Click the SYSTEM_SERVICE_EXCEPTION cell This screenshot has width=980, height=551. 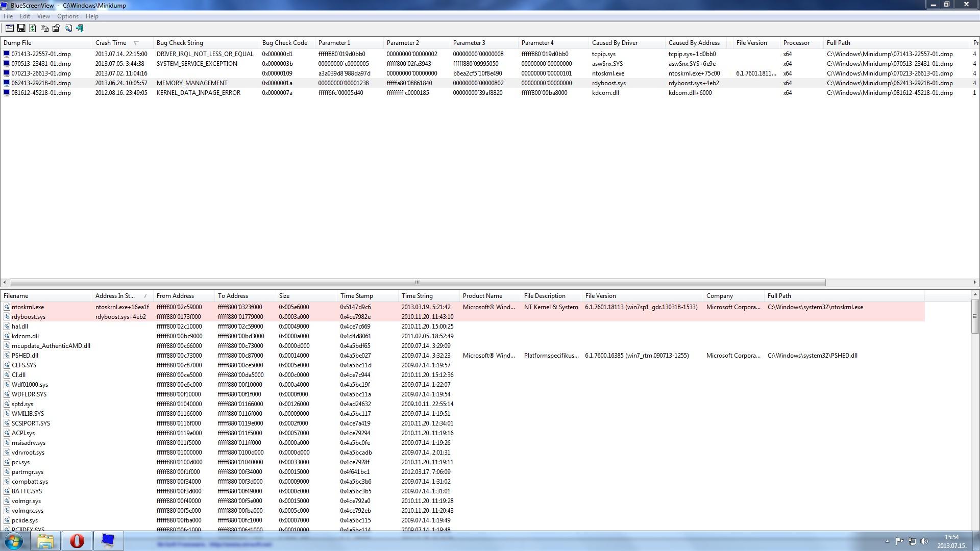click(197, 63)
